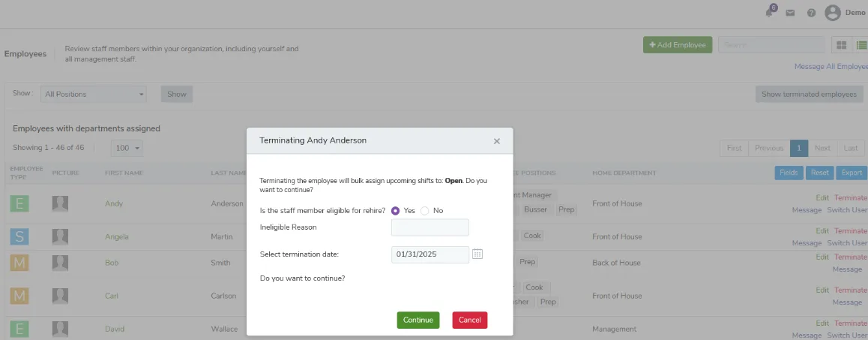Go to First page
Image resolution: width=868 pixels, height=340 pixels.
pyautogui.click(x=734, y=148)
